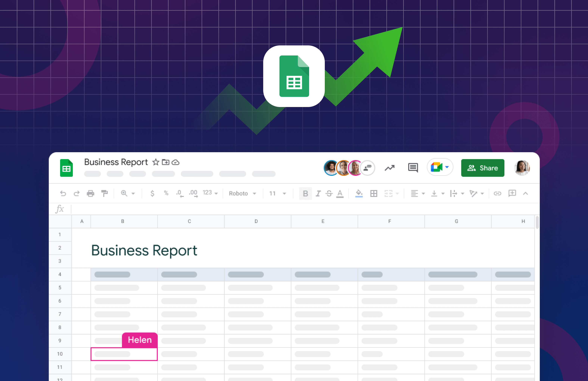Click the first collaborator avatar
588x381 pixels.
(331, 168)
